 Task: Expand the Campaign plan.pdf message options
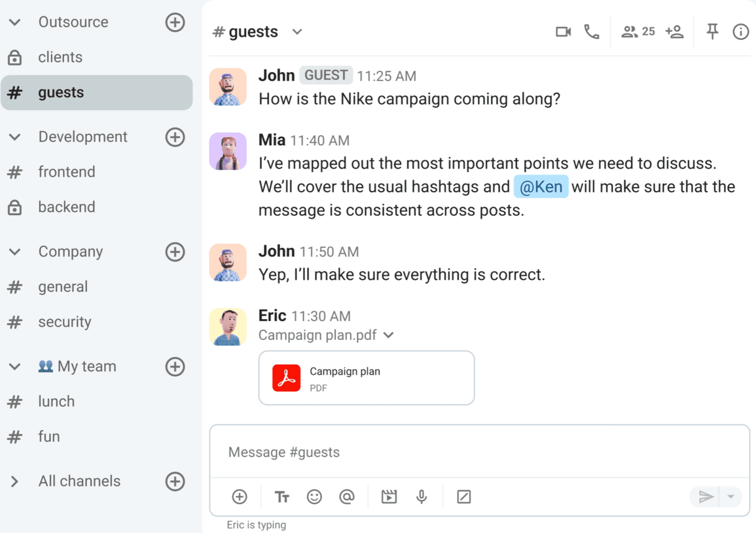coord(388,335)
